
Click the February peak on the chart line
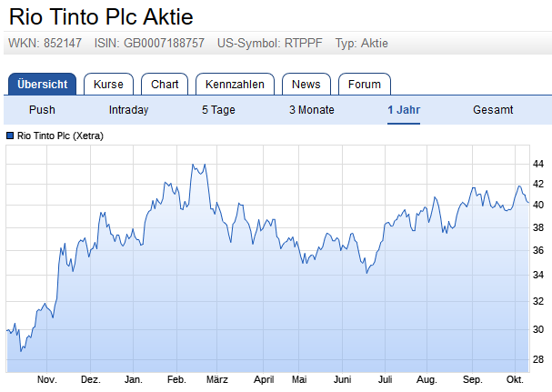tap(193, 165)
